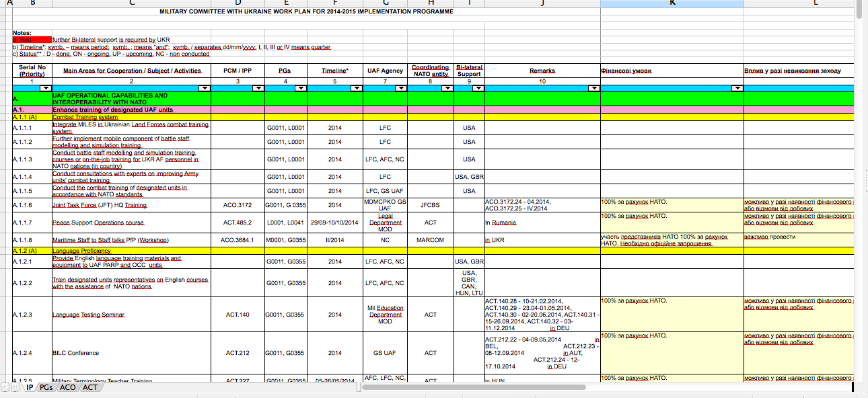The width and height of the screenshot is (868, 398).
Task: Open Main Areas for Cooperation filter arrow
Action: 204,88
